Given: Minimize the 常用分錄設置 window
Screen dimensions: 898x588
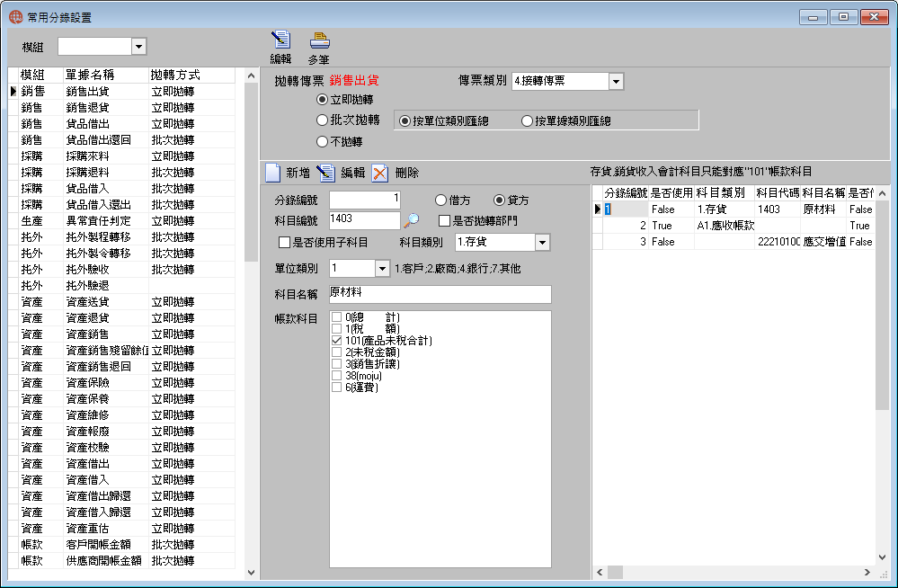Looking at the screenshot, I should click(814, 17).
